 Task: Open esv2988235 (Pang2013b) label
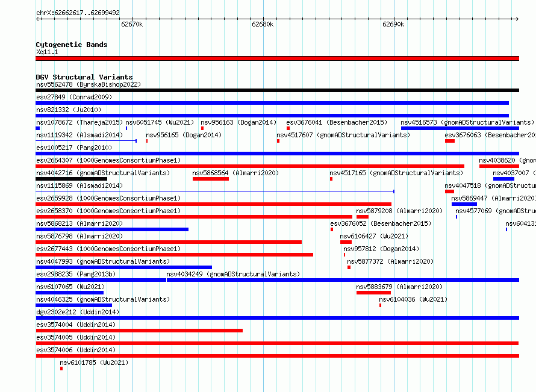click(76, 274)
